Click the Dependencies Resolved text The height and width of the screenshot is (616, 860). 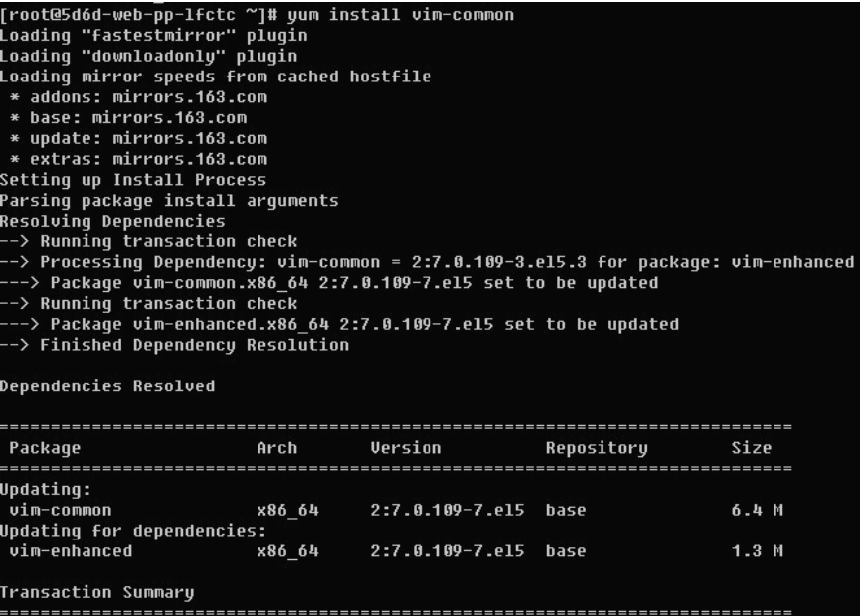[107, 386]
